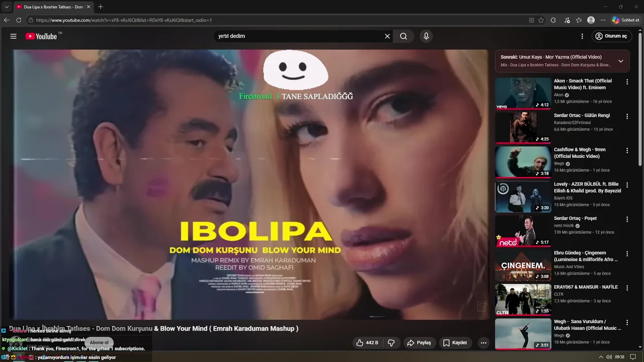Open options for Serdar Ortaç Poşet
The width and height of the screenshot is (644, 362).
coord(627,219)
